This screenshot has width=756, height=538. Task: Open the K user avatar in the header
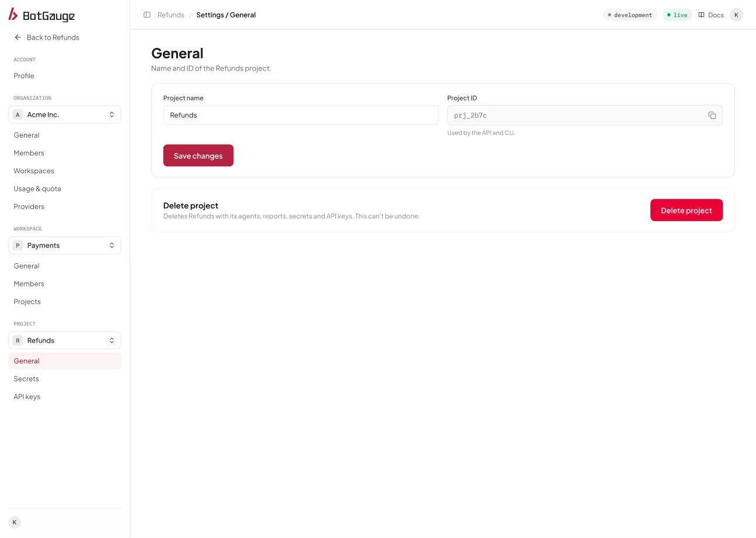click(x=736, y=15)
